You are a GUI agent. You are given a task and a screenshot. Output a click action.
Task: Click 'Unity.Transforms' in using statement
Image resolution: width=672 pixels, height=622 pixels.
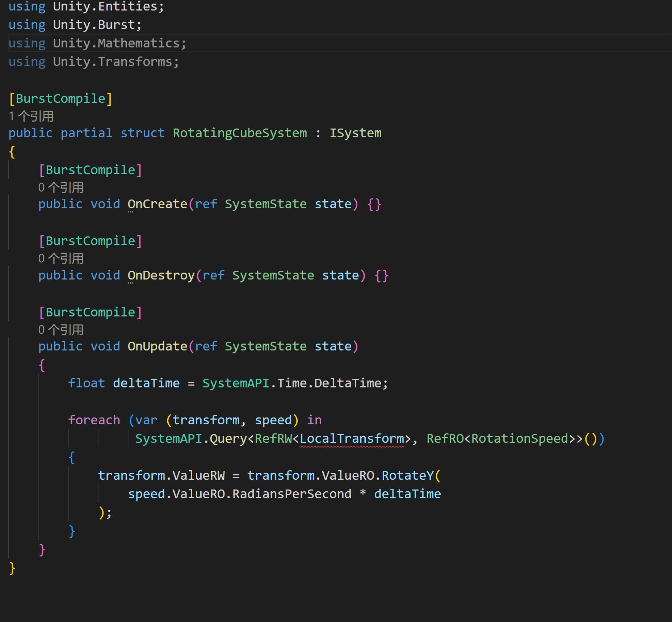113,62
